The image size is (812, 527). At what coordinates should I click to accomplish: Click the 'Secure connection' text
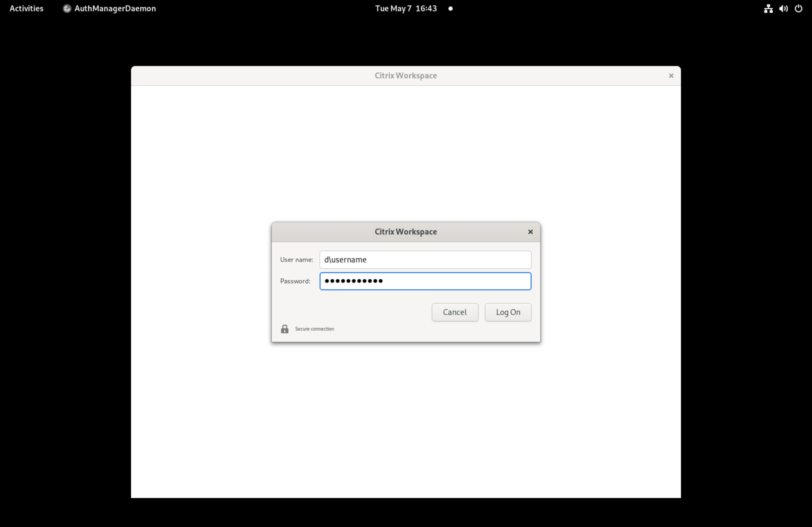point(314,329)
